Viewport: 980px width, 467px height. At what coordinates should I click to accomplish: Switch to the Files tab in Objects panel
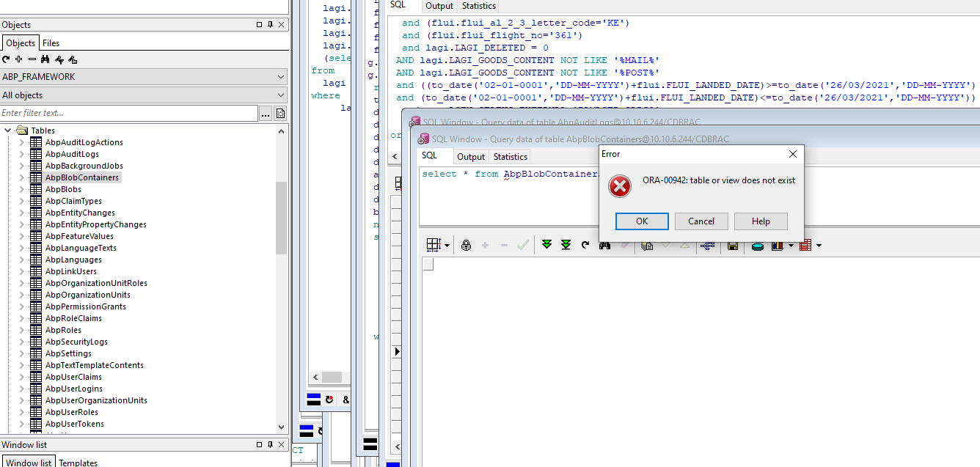tap(51, 43)
